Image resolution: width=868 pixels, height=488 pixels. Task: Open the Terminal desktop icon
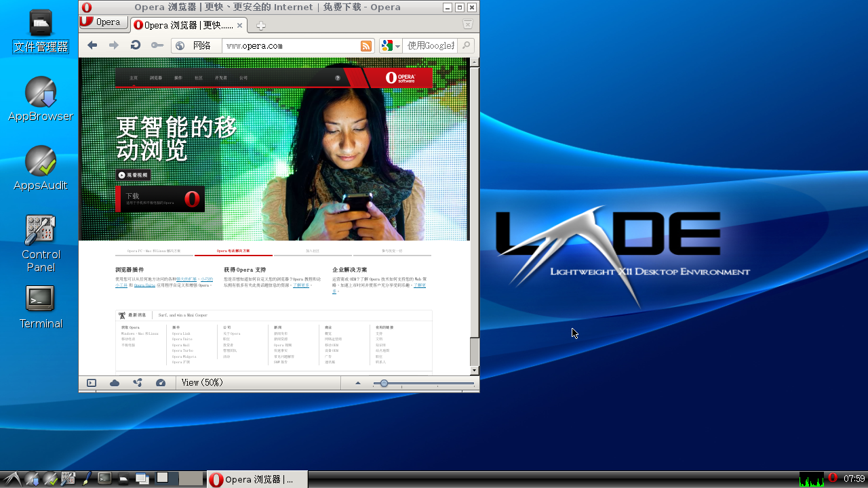coord(41,308)
